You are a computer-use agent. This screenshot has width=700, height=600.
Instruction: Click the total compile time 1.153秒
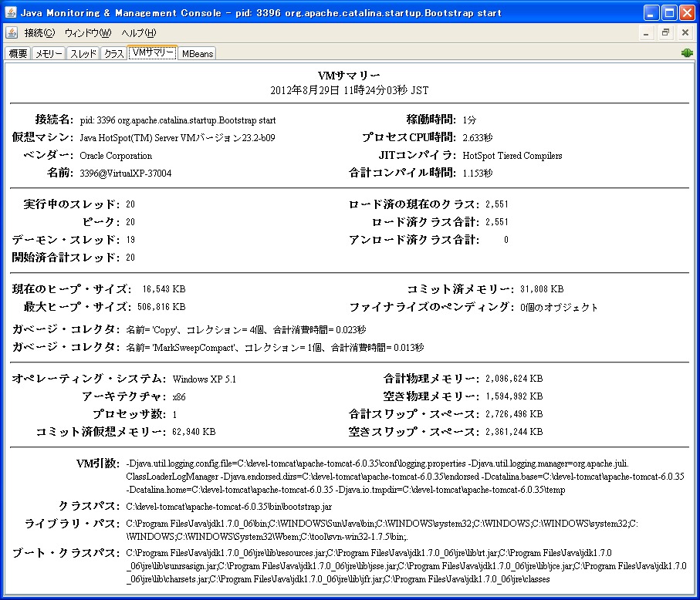click(x=477, y=173)
